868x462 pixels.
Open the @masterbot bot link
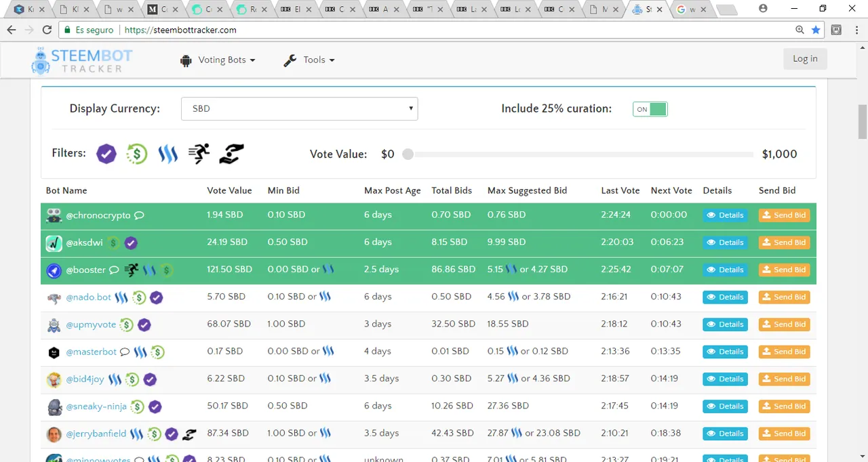92,352
